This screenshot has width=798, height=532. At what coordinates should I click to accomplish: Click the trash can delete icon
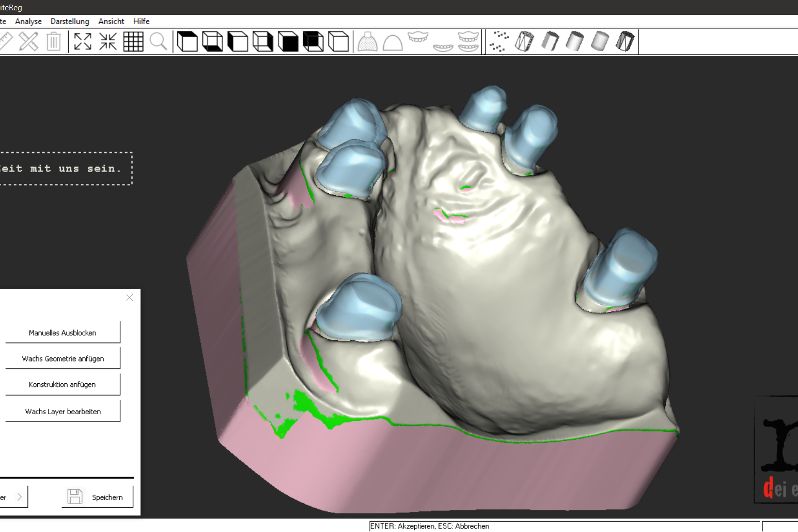pos(54,41)
